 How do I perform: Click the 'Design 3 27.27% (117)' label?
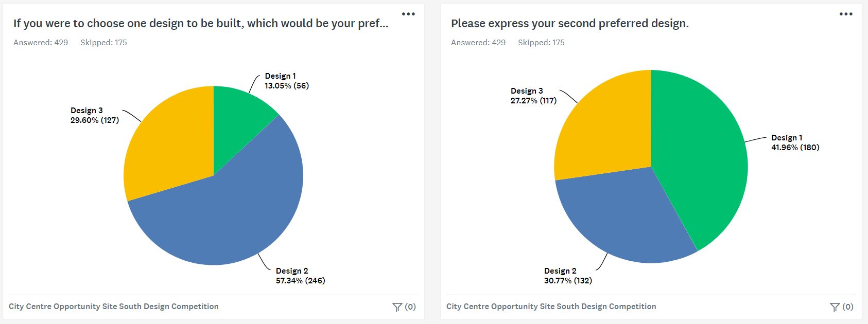coord(533,96)
